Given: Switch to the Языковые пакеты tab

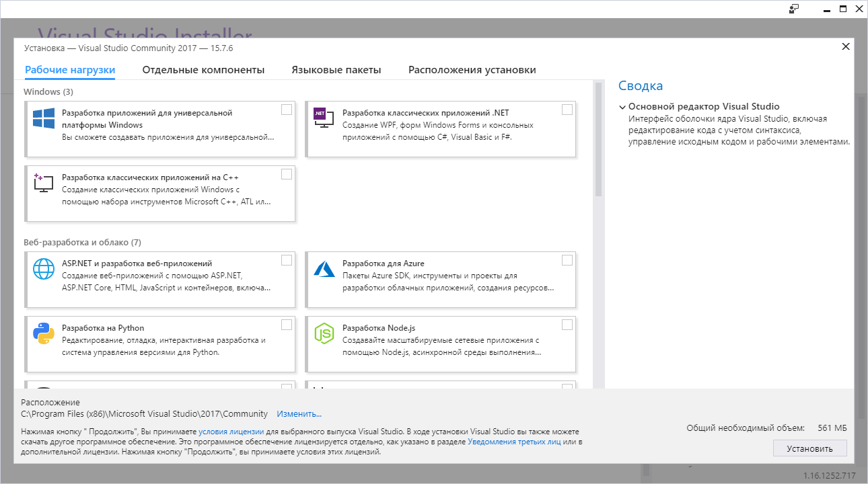Looking at the screenshot, I should pos(336,70).
